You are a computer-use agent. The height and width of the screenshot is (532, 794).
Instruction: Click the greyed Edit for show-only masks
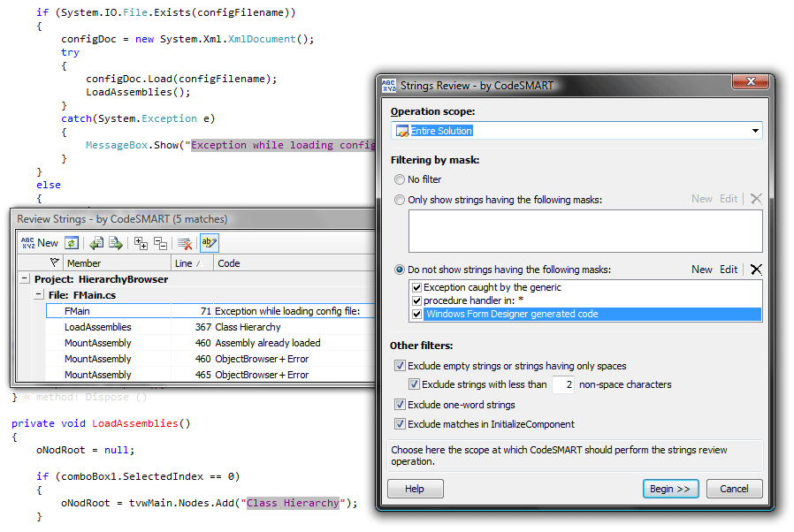729,199
